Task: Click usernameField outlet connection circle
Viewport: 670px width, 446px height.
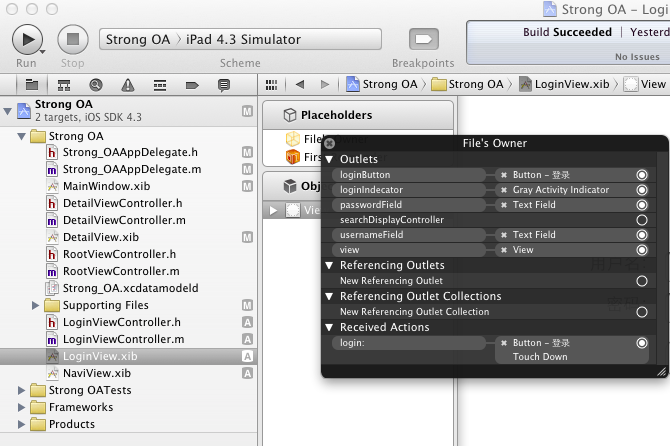Action: coord(642,235)
